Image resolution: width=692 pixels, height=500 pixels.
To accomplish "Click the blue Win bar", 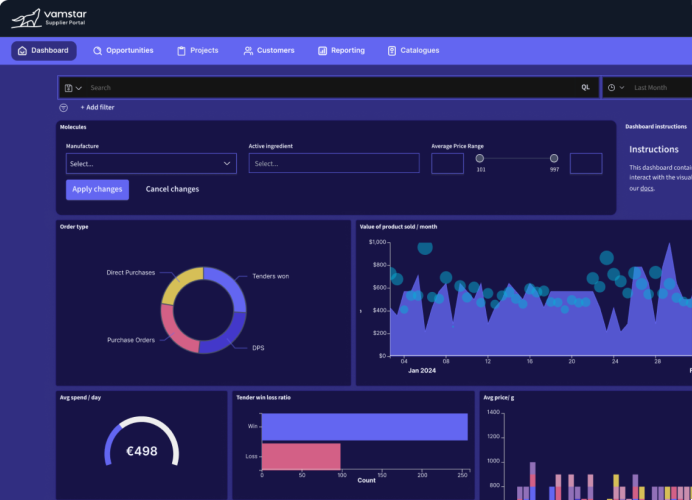I will pos(365,427).
